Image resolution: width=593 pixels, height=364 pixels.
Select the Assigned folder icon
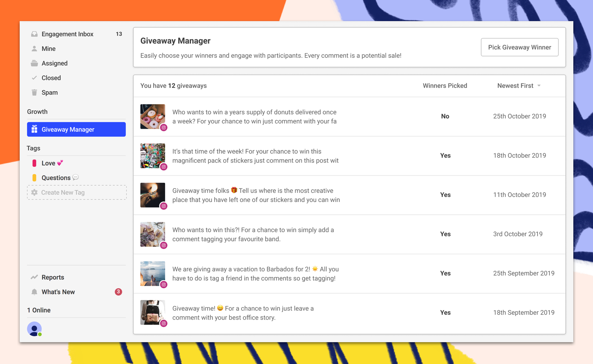(34, 63)
